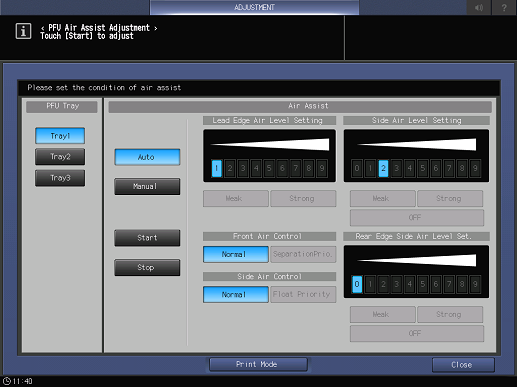Screen dimensions: 517x387
Task: Click the Air Assist panel header
Action: [300, 106]
